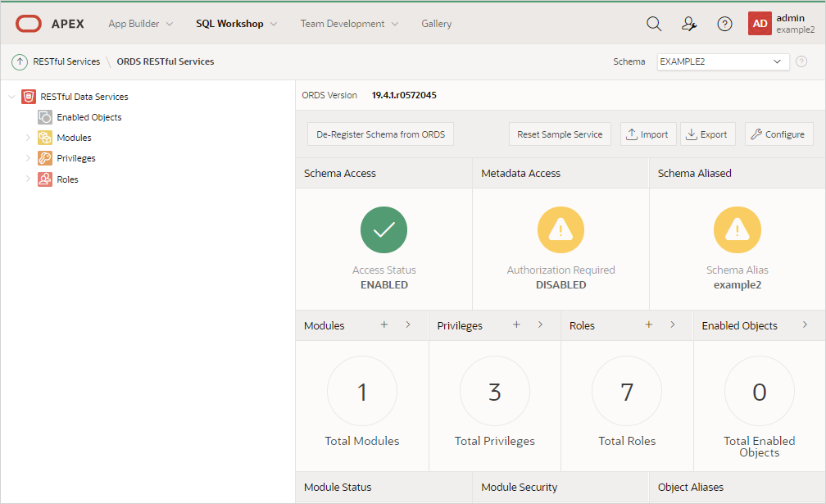Go to Enabled Objects via arrow
This screenshot has width=826, height=504.
pyautogui.click(x=805, y=325)
